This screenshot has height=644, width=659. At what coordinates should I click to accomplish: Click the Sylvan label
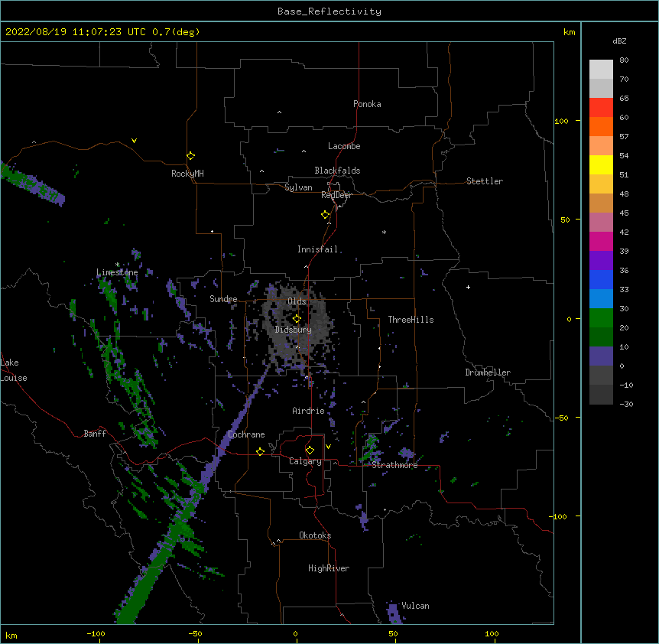pos(298,187)
